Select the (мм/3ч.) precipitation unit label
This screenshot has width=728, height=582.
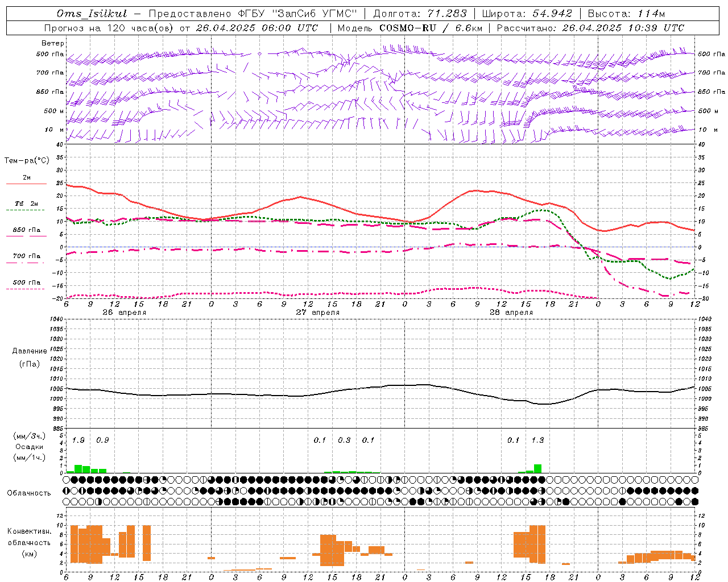29,436
